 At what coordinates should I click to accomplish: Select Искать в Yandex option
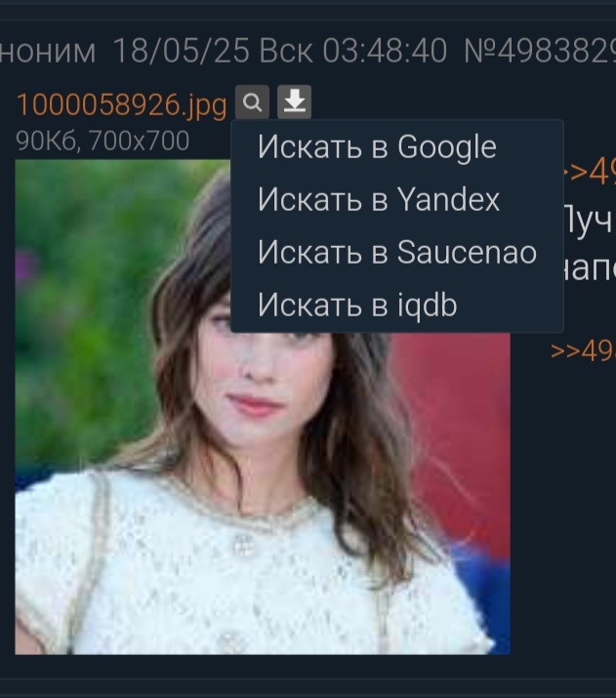click(x=397, y=199)
